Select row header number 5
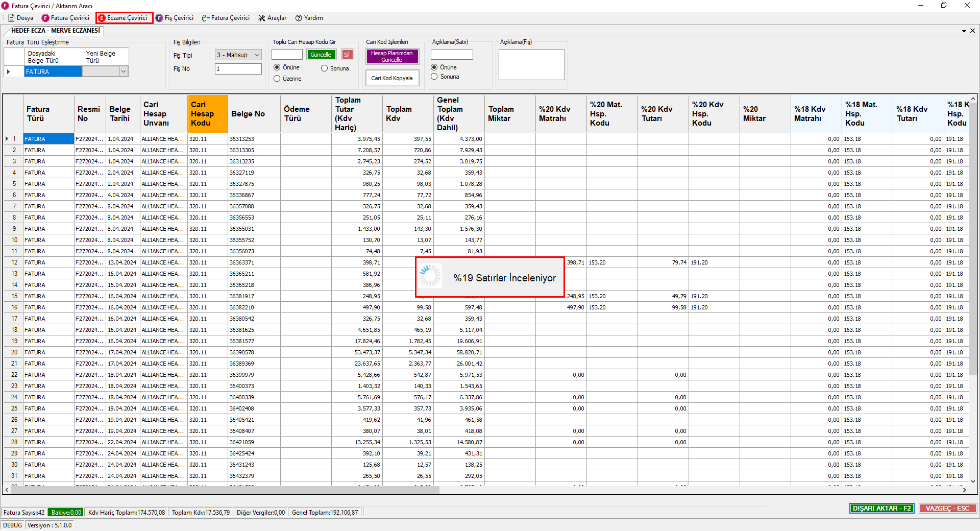The width and height of the screenshot is (980, 531). 14,184
